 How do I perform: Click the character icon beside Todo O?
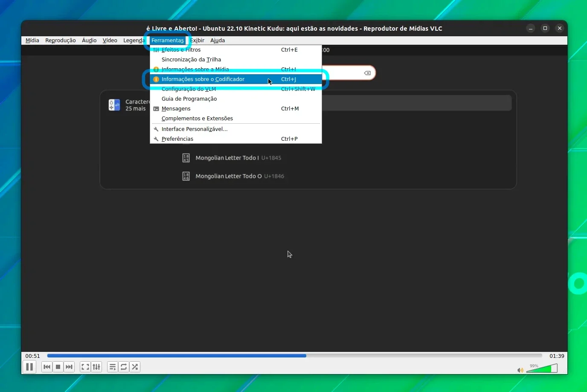[186, 176]
